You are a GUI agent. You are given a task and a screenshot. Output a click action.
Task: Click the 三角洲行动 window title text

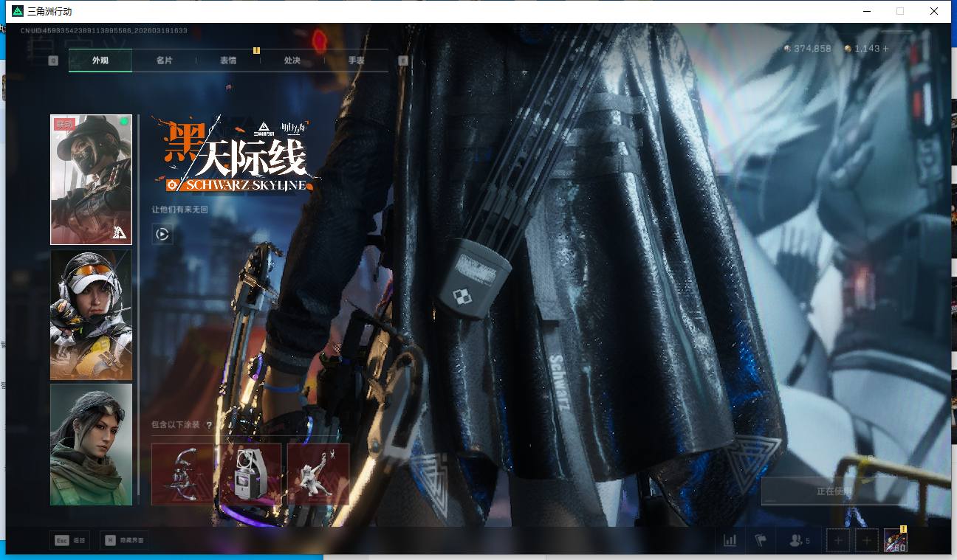pos(50,12)
